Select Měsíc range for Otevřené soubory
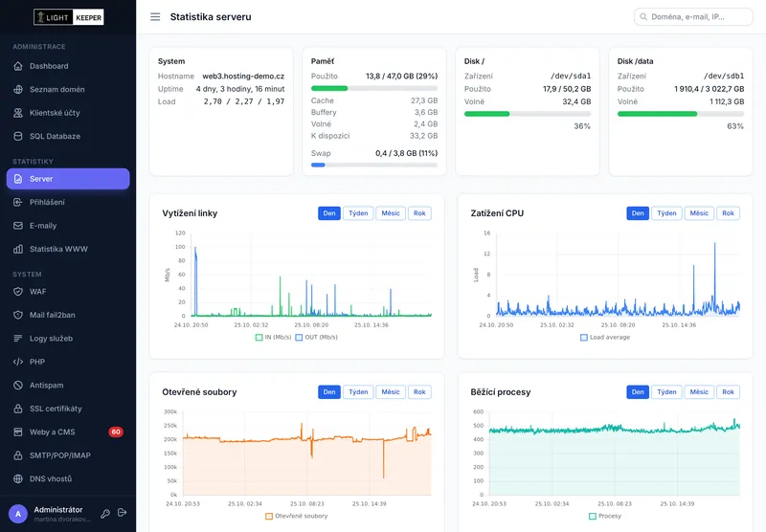The height and width of the screenshot is (532, 766). tap(391, 392)
